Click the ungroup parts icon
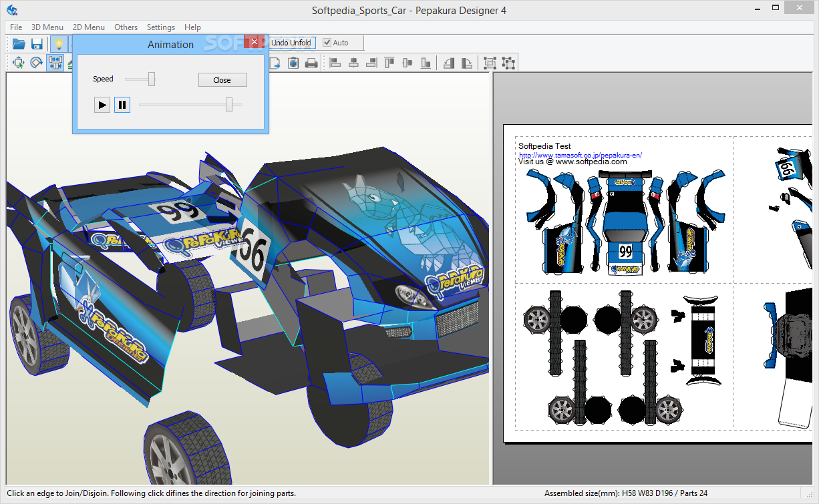The height and width of the screenshot is (504, 819). coord(508,63)
